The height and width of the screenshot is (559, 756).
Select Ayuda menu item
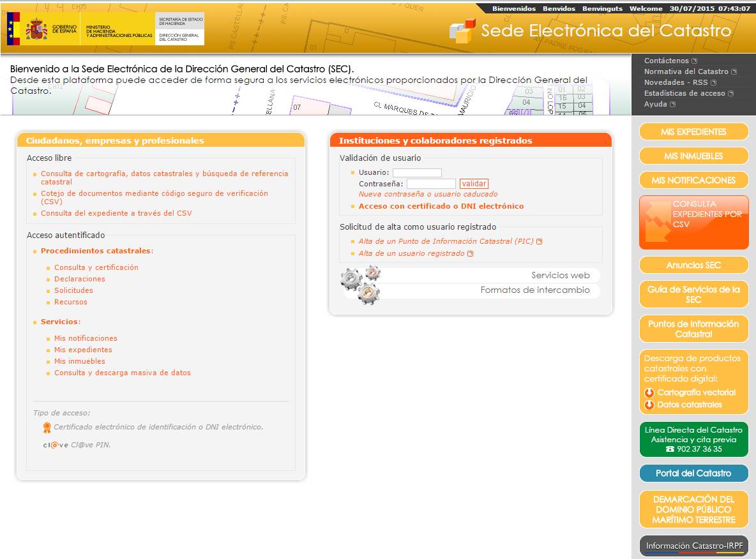654,104
